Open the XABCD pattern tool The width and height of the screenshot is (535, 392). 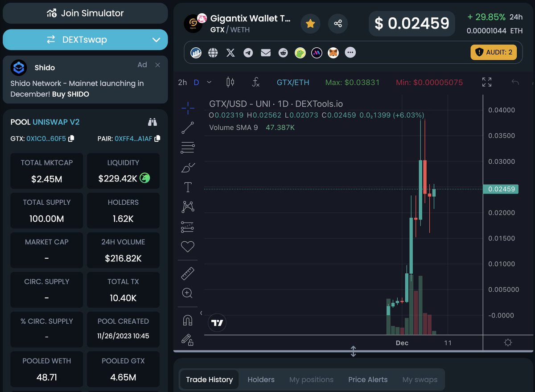point(187,206)
